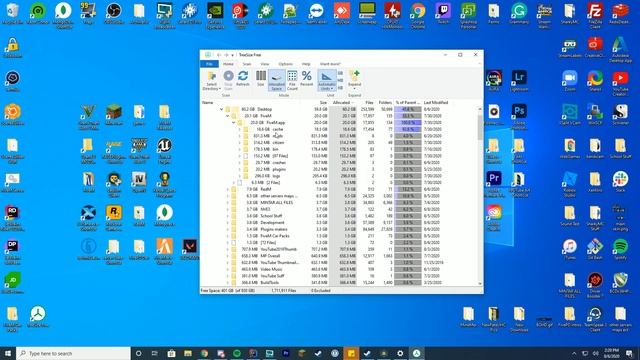Click the taskbar search box
The height and width of the screenshot is (360, 640).
click(73, 353)
